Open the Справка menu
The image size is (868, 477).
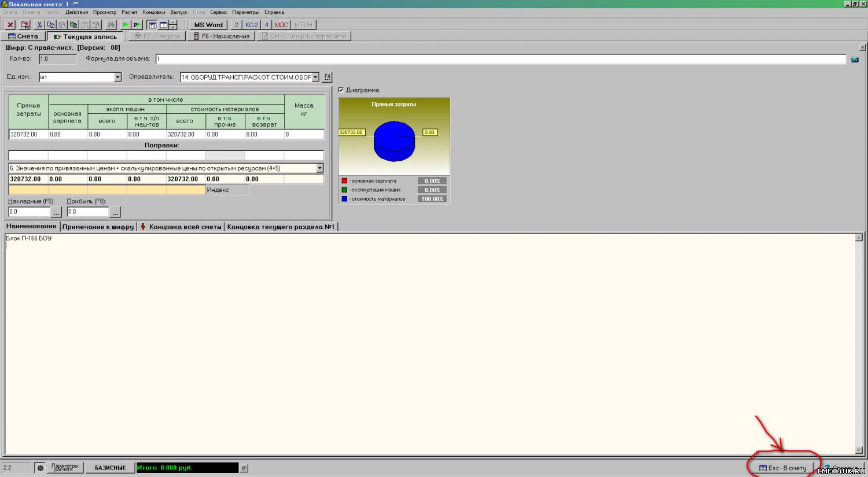(274, 12)
